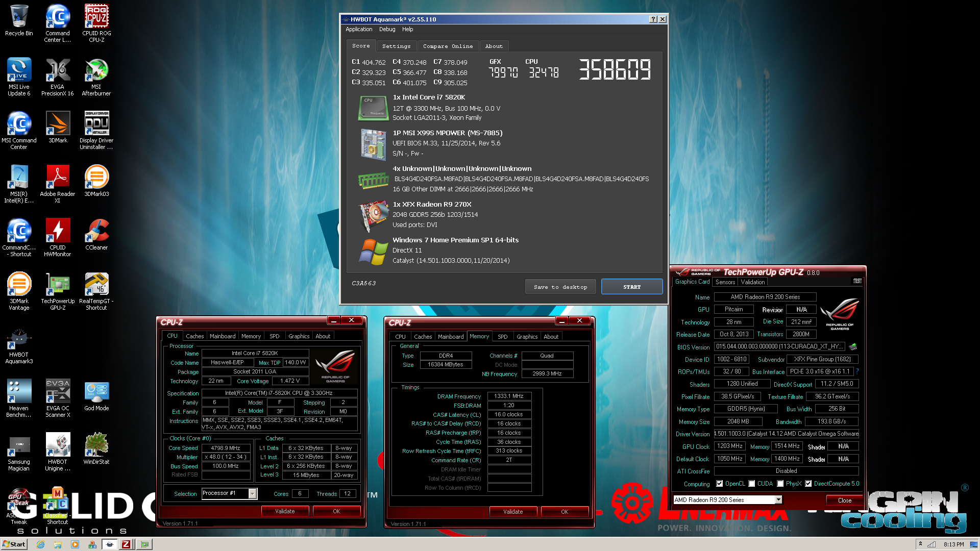Launch 3DMark03 desktop icon

(x=96, y=181)
